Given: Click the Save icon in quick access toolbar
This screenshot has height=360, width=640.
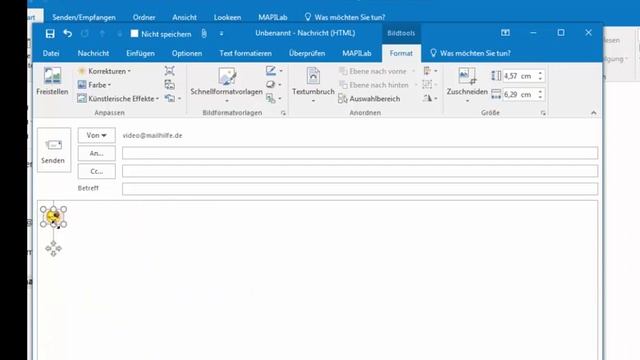Looking at the screenshot, I should [50, 33].
